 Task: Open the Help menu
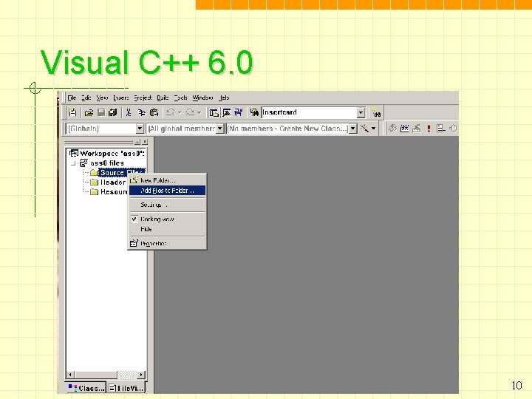click(x=224, y=98)
